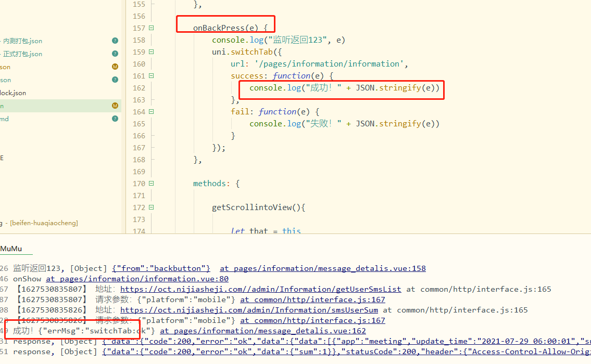Viewport: 591px width, 364px height.
Task: Click the ? badge directly above the lock.json row
Action: [115, 80]
